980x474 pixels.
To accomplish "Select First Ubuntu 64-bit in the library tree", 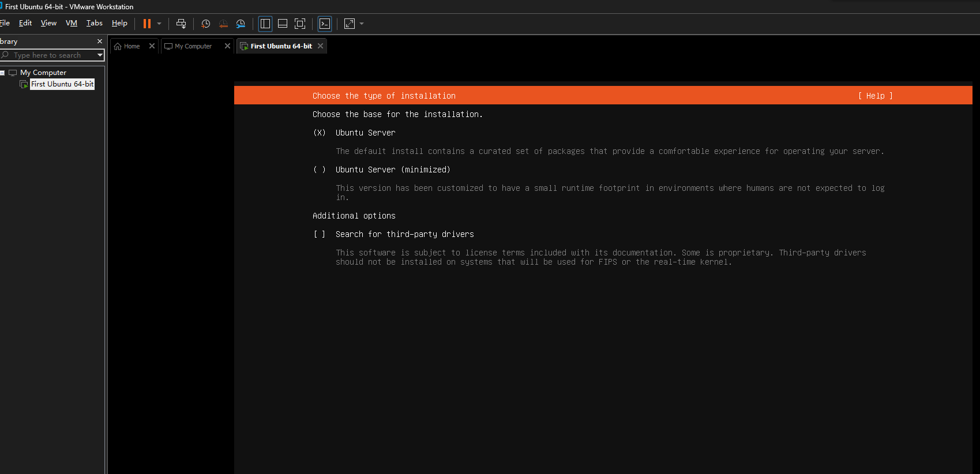I will click(62, 84).
